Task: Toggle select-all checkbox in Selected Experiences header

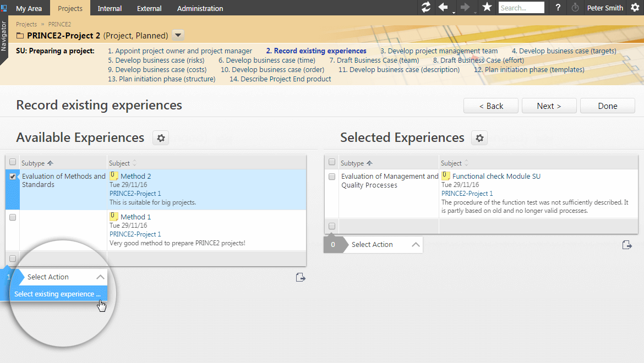Action: pyautogui.click(x=332, y=162)
